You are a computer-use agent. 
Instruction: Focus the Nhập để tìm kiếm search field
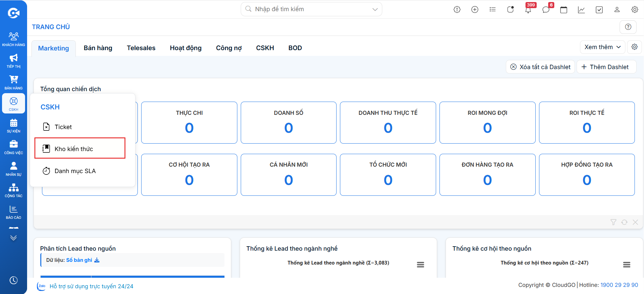311,9
